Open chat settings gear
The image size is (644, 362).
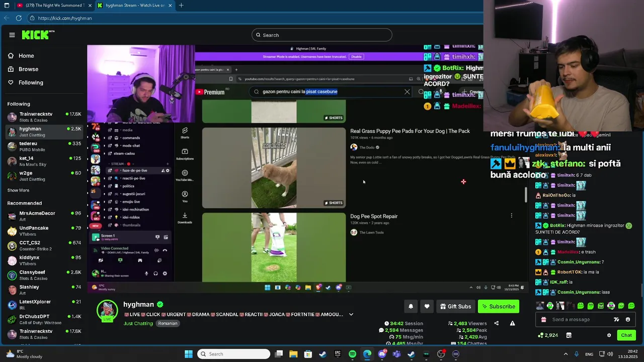(x=609, y=335)
